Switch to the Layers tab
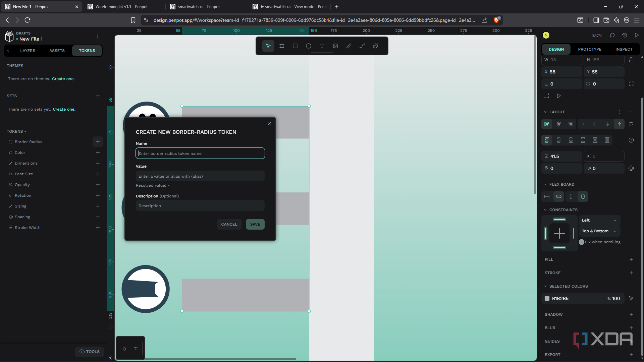Image resolution: width=644 pixels, height=362 pixels. pyautogui.click(x=28, y=51)
